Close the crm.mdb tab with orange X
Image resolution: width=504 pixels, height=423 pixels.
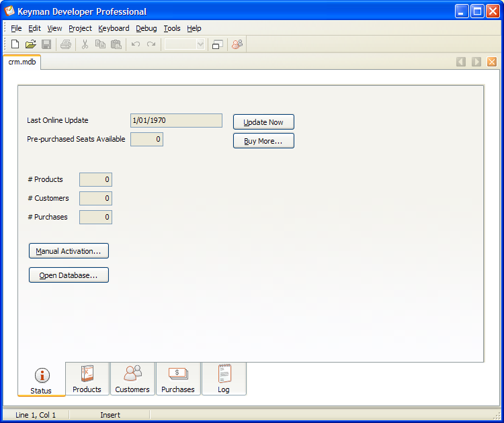[492, 62]
